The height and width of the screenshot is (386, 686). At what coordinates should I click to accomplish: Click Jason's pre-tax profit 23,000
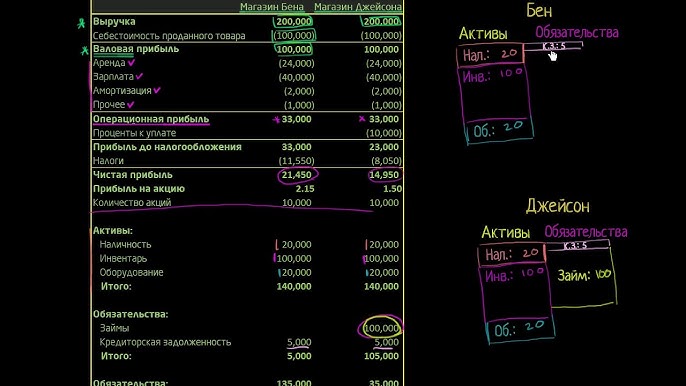click(384, 147)
